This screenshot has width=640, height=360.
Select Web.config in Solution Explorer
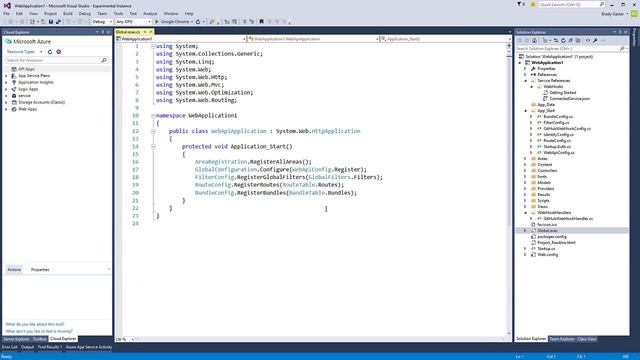point(547,255)
